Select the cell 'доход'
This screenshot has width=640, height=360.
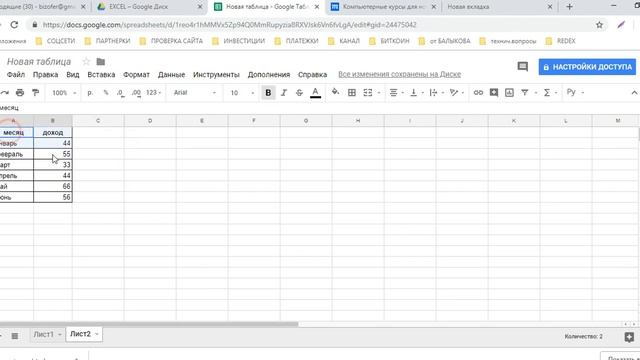click(53, 133)
